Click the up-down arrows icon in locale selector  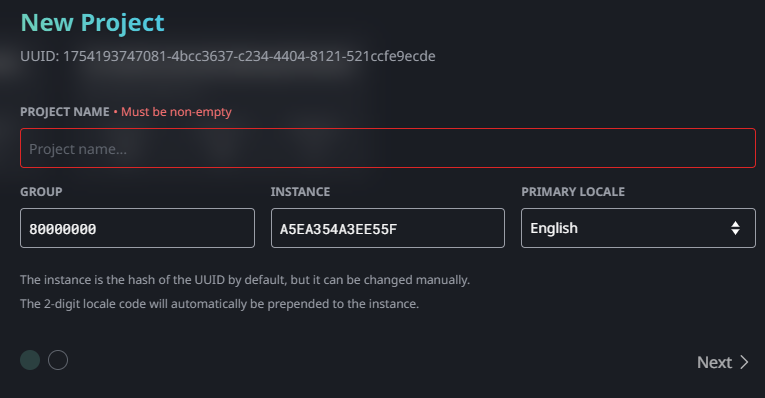[x=735, y=228]
